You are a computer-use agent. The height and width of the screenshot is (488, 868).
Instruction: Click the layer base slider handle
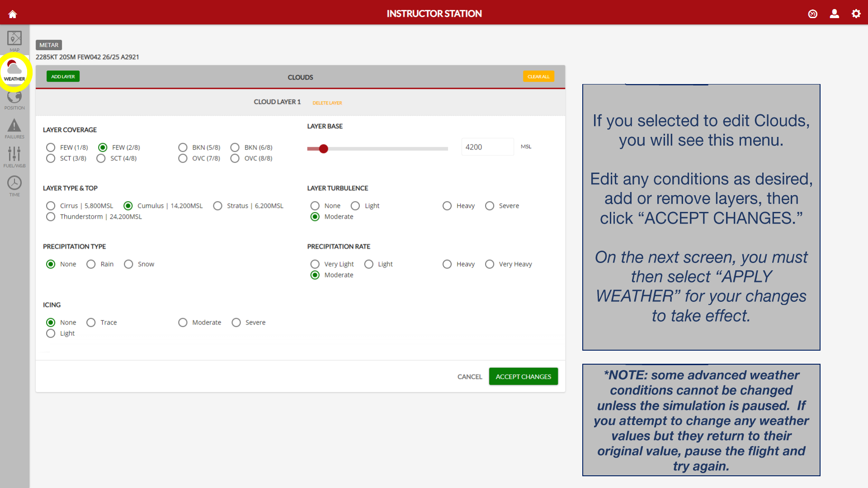323,149
